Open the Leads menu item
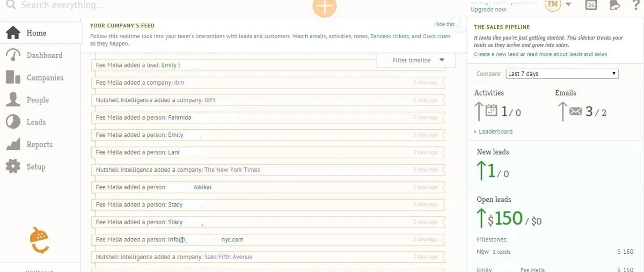 point(36,122)
